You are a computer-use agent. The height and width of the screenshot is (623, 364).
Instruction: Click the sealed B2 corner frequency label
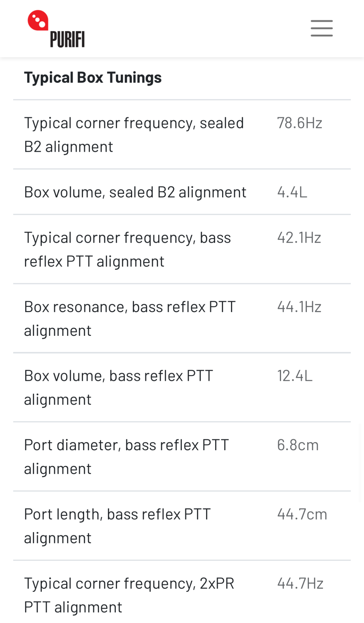[134, 135]
